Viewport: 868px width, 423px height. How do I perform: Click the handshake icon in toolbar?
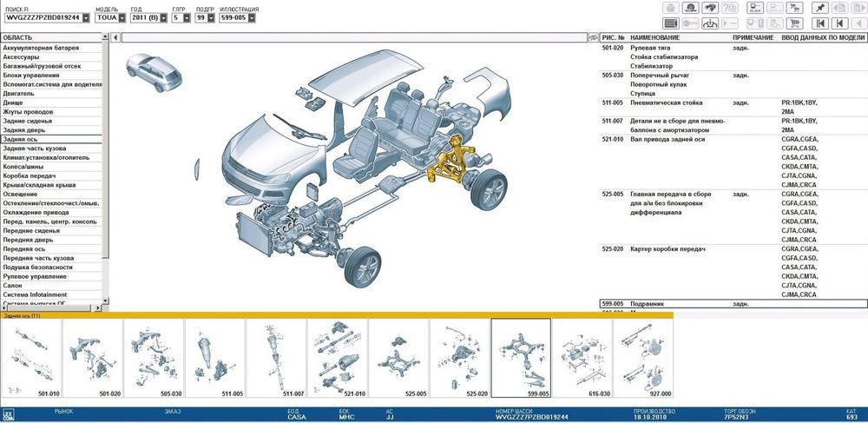(710, 8)
